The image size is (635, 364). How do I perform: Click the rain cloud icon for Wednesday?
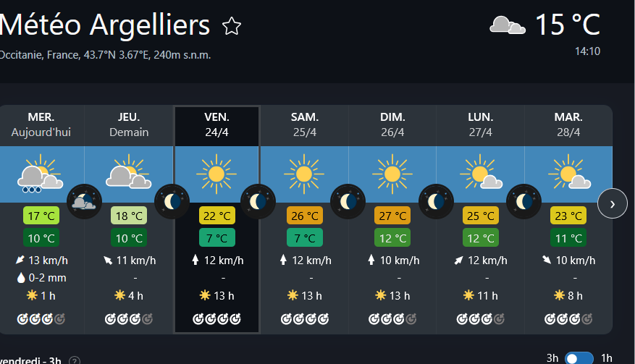click(x=41, y=174)
